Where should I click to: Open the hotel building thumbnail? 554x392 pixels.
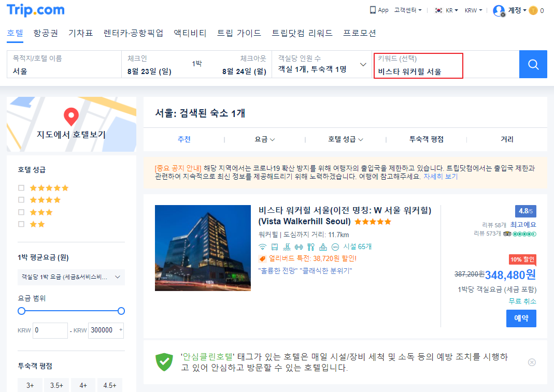tap(203, 248)
